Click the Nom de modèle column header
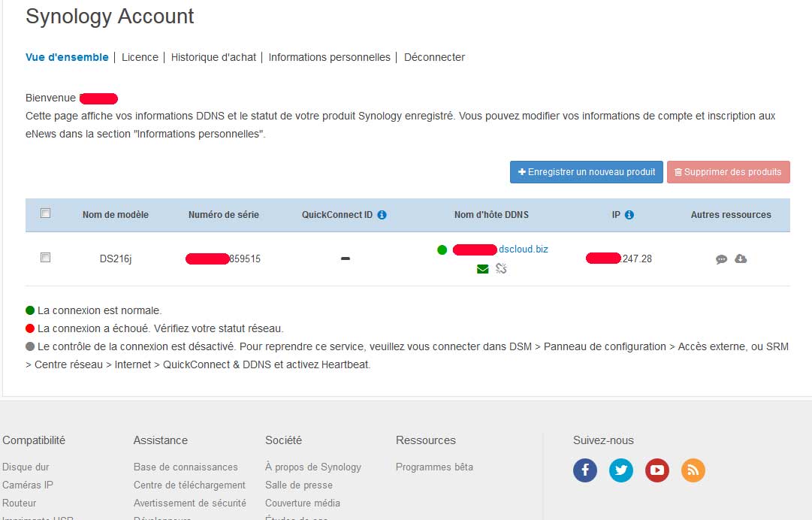812x520 pixels. [116, 215]
